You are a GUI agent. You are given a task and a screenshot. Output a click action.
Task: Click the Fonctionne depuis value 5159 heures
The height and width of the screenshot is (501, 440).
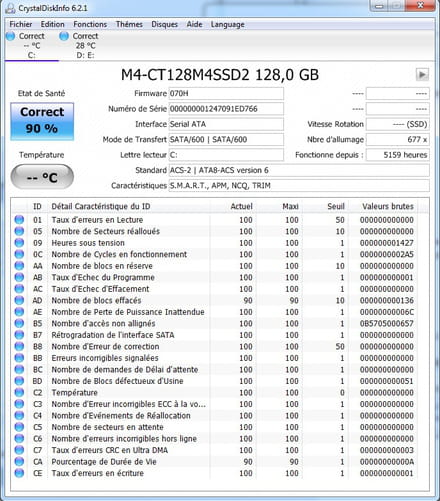click(398, 155)
